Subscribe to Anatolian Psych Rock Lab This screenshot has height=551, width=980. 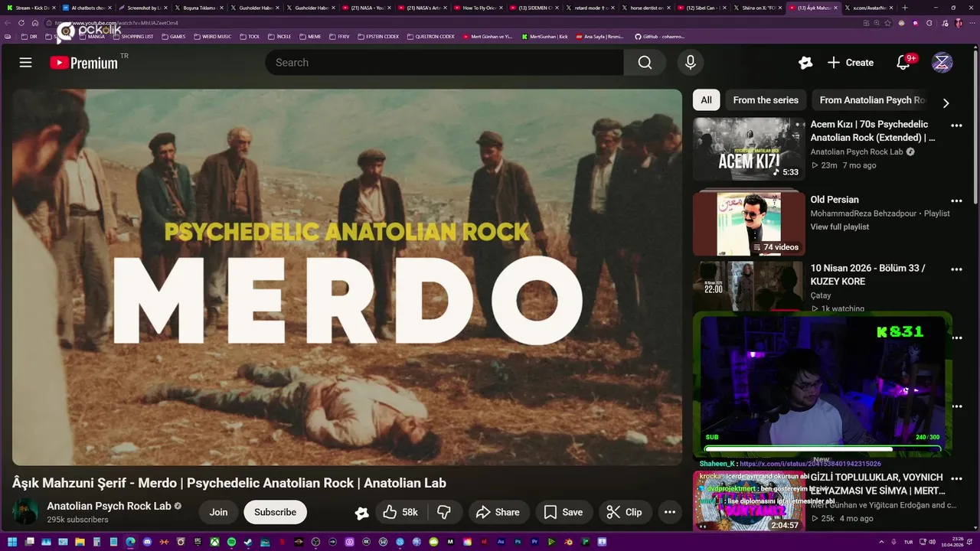pos(275,512)
